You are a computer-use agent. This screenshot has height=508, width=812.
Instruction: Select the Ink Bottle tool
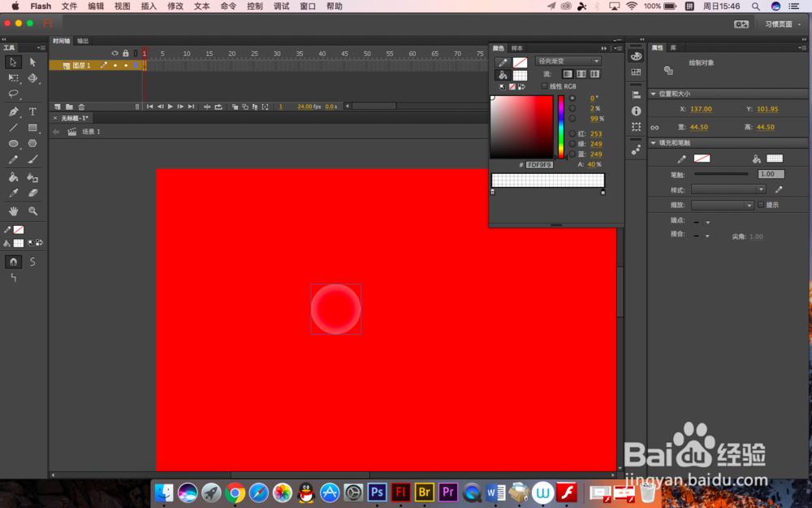tap(32, 177)
